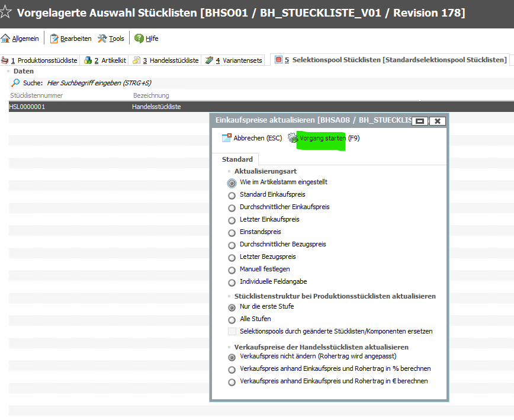This screenshot has width=514, height=420.
Task: Select Standard Einkaufspreis radio option
Action: click(x=232, y=195)
